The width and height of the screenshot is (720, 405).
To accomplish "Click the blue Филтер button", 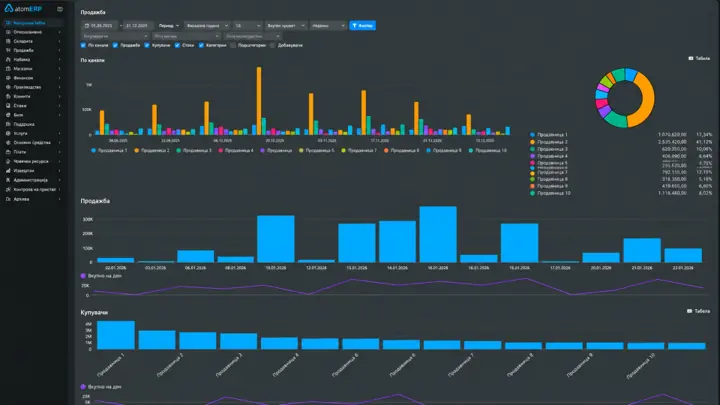I will pos(362,26).
